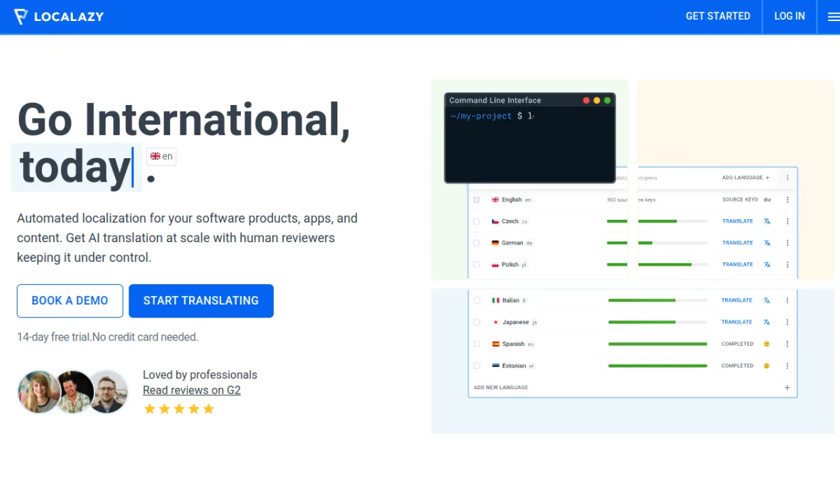Tick the Czech row checkbox

pos(476,221)
